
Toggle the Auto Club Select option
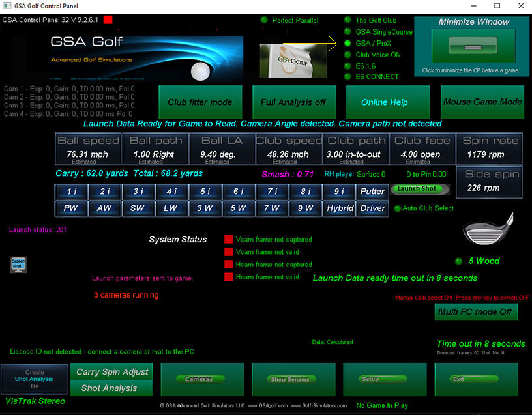point(397,208)
